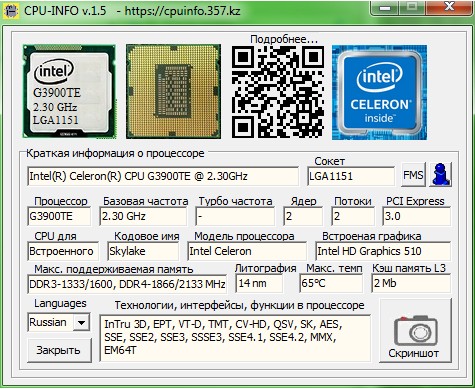Click the Кодовое имя Skylake field
The image size is (475, 389).
(x=143, y=251)
